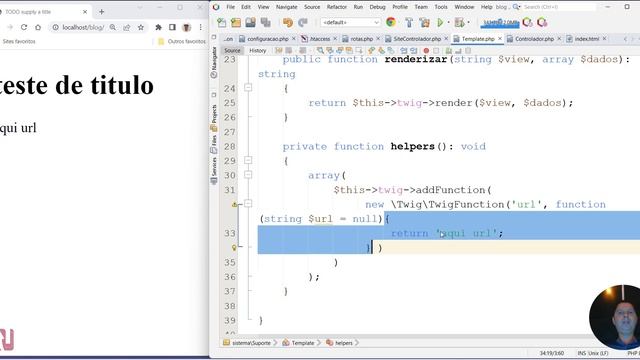The height and width of the screenshot is (360, 640).
Task: Open the Files side panel
Action: click(x=214, y=144)
